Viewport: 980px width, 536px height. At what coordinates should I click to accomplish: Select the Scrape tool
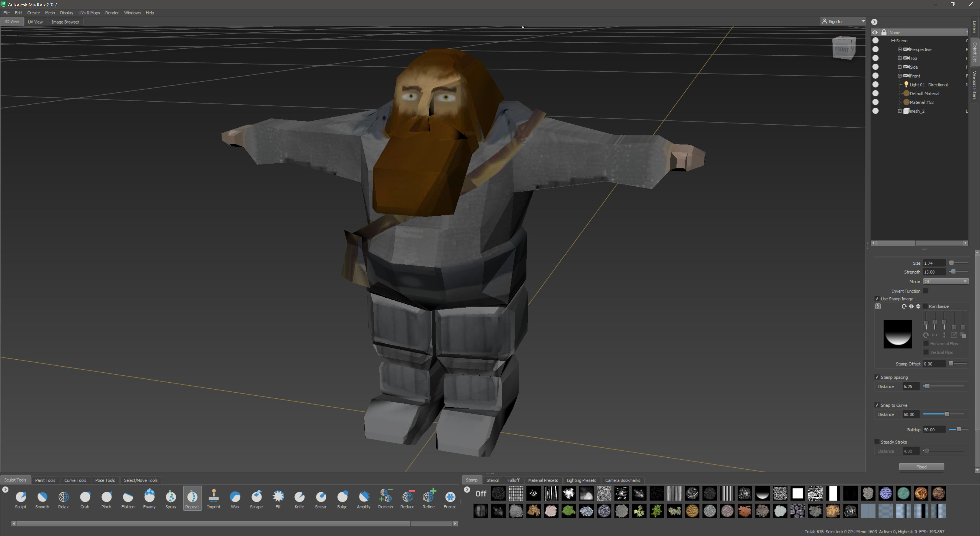(x=256, y=499)
